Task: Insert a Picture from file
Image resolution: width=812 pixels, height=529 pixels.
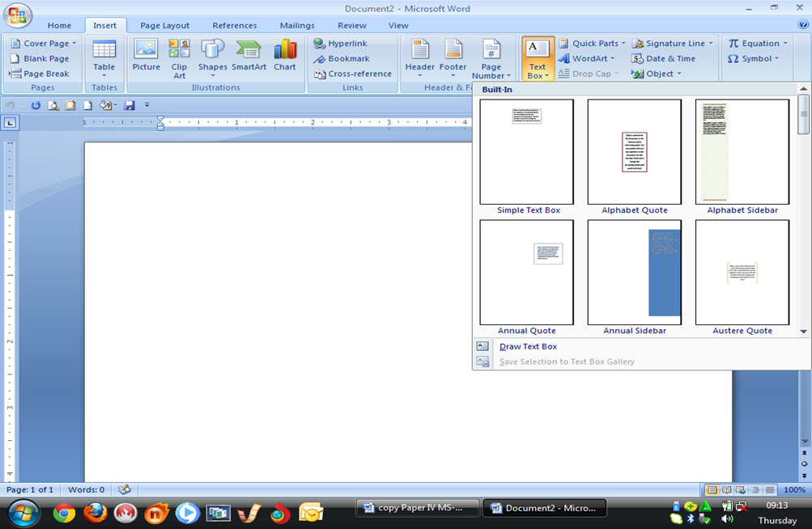Action: tap(146, 55)
